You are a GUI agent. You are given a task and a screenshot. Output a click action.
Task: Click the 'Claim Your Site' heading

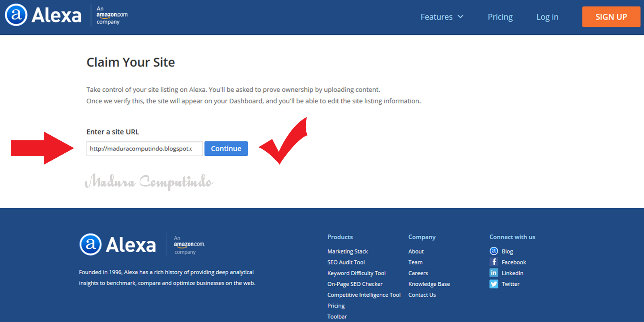coord(131,62)
